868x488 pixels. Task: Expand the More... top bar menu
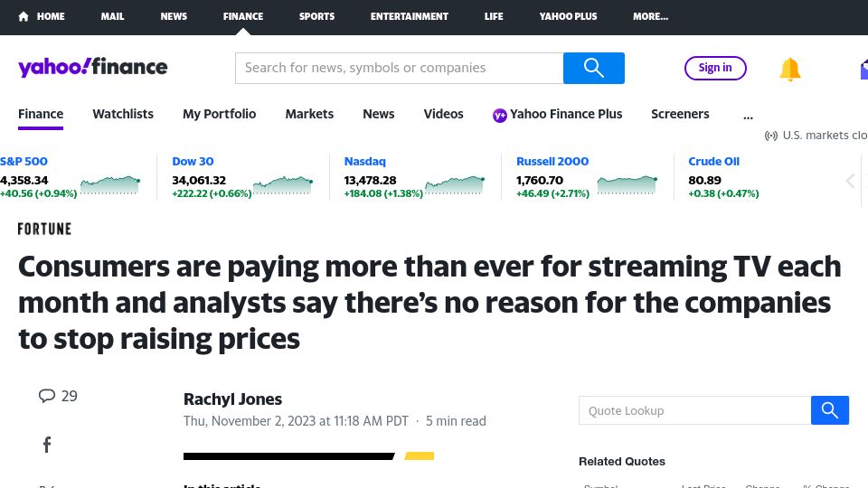pyautogui.click(x=650, y=16)
